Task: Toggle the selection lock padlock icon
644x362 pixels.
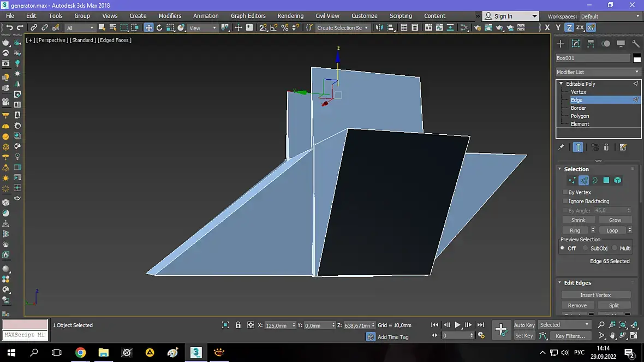Action: (x=238, y=325)
